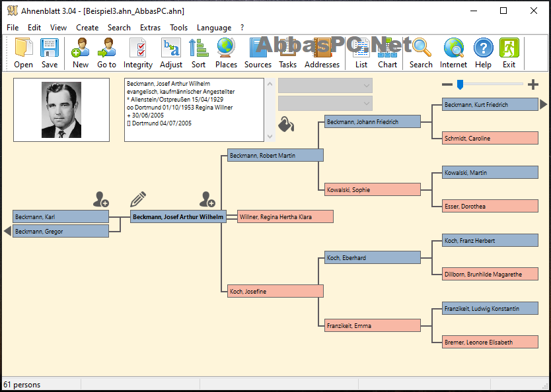Click the Go to person icon
The width and height of the screenshot is (551, 392).
click(x=106, y=48)
